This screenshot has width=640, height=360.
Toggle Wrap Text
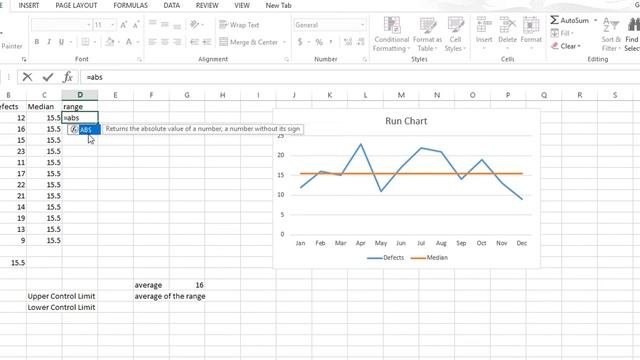(x=239, y=25)
